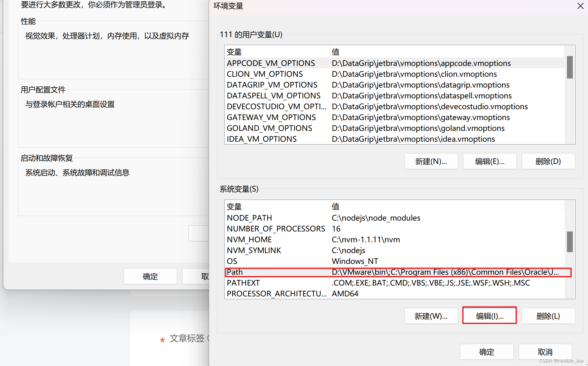Click highlighted 编辑(I)... to edit Path variable
Image resolution: width=588 pixels, height=366 pixels.
pos(489,315)
